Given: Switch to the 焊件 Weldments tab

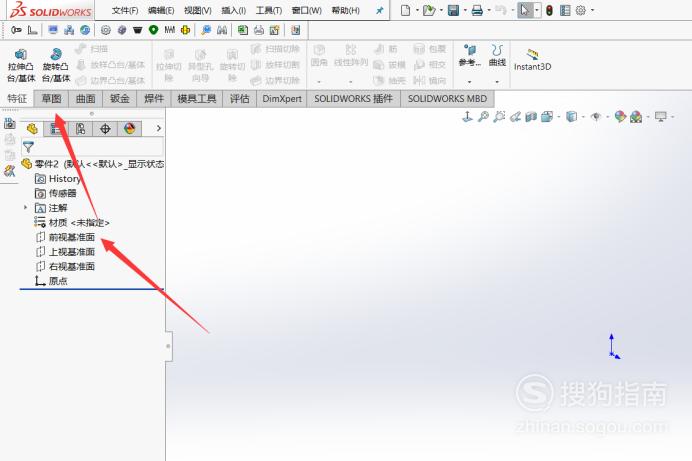Looking at the screenshot, I should coord(154,99).
